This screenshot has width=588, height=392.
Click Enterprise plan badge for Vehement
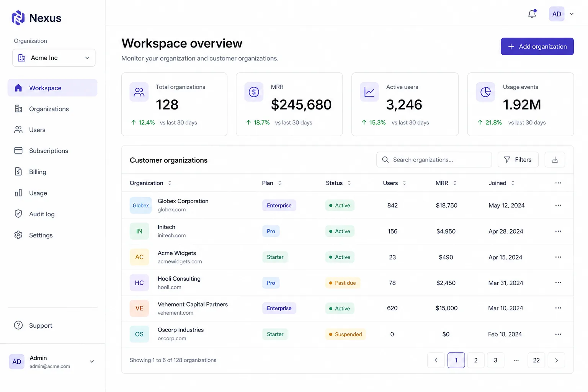[279, 308]
